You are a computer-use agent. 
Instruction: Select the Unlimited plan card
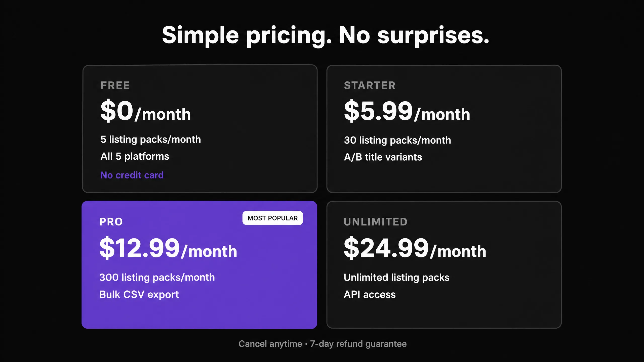pyautogui.click(x=444, y=265)
